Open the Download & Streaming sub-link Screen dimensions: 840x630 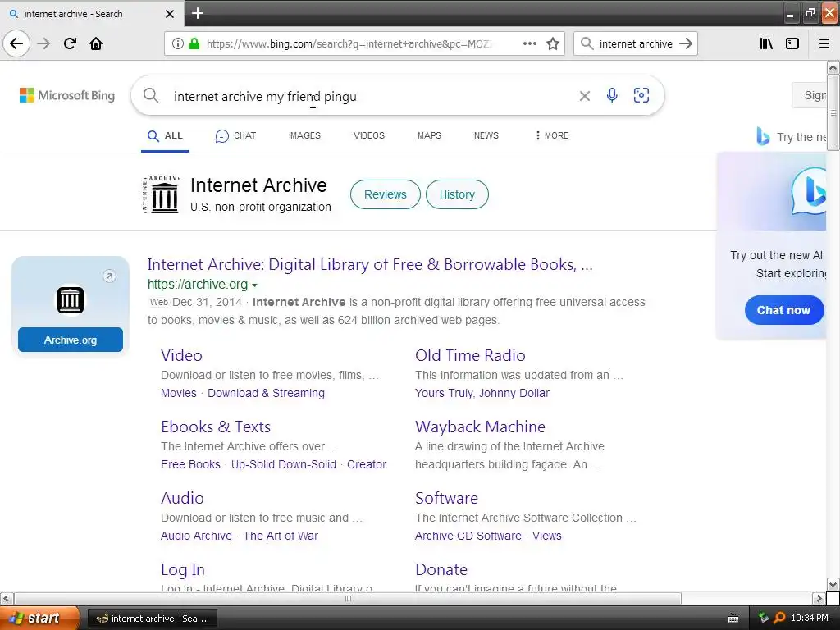pyautogui.click(x=266, y=393)
